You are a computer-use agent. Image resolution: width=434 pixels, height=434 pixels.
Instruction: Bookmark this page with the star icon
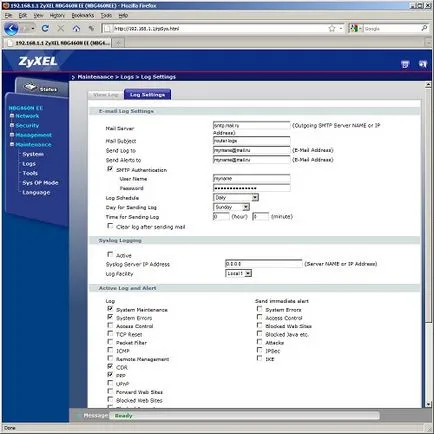coord(332,29)
